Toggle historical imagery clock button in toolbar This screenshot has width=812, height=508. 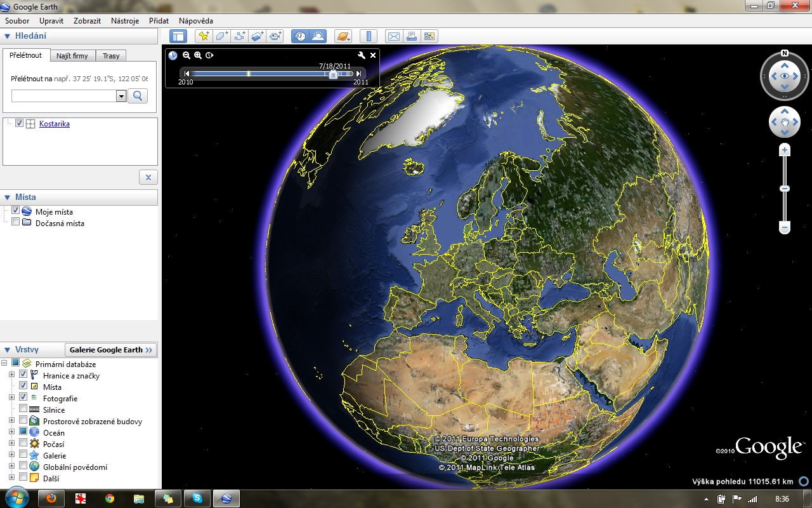[300, 36]
